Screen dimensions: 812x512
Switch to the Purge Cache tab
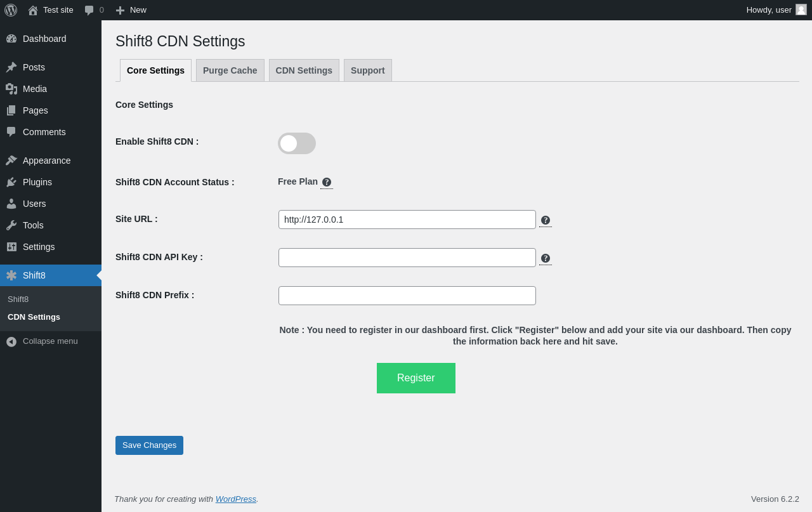pos(230,70)
